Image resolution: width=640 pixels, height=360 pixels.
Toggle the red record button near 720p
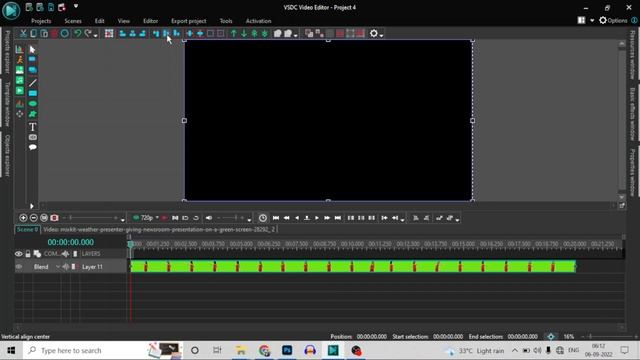click(164, 218)
